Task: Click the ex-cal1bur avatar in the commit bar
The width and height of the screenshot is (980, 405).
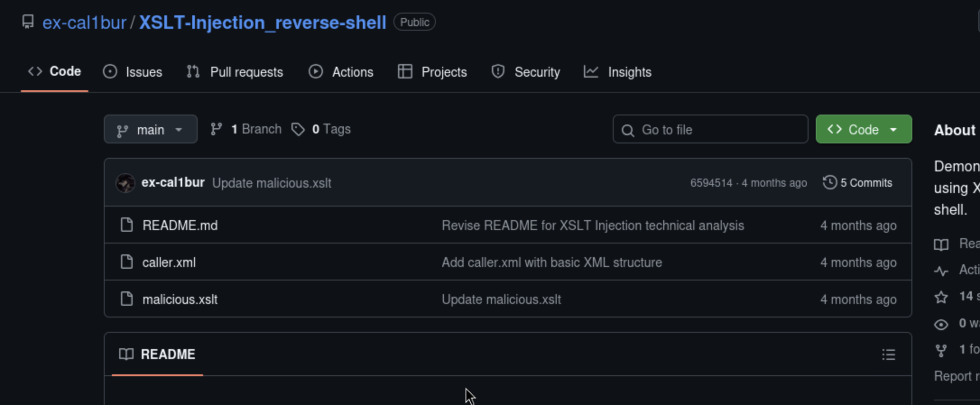Action: coord(125,183)
